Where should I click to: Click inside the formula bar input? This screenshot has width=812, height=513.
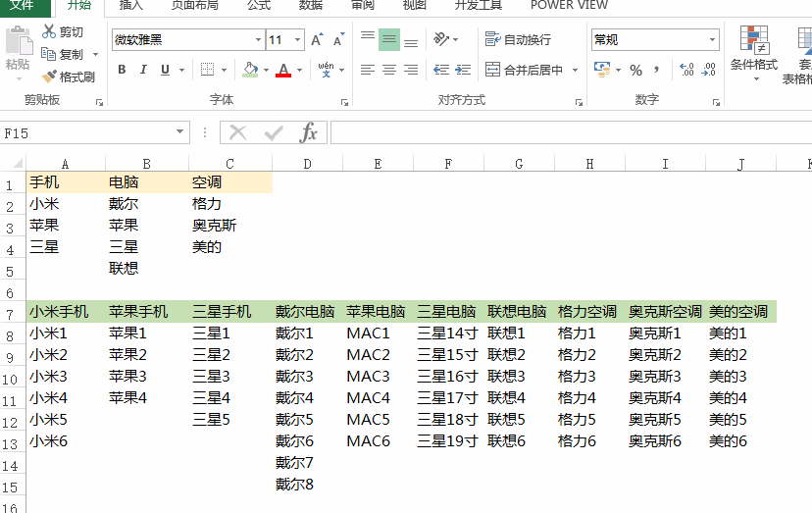(x=571, y=132)
